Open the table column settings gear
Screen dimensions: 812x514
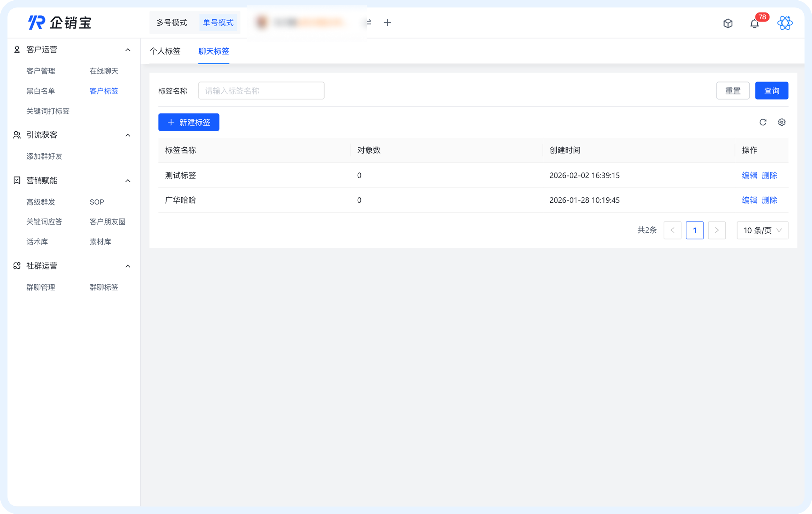(x=782, y=122)
